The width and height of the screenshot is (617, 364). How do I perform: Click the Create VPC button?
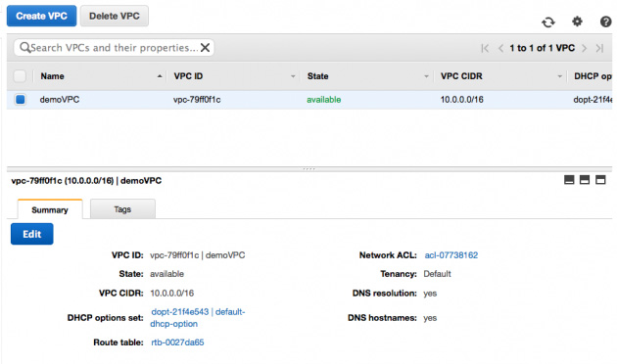point(42,16)
